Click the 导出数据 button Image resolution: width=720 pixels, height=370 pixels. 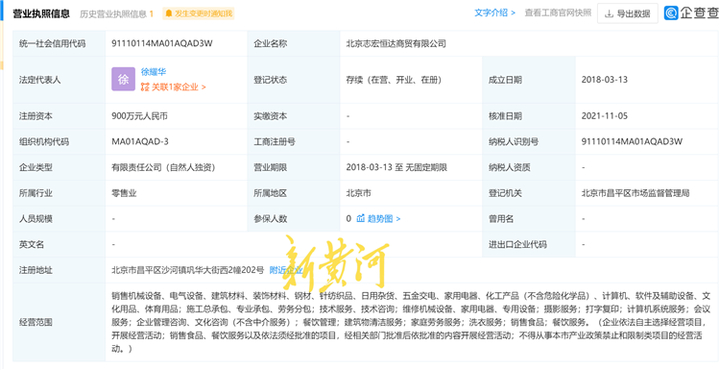627,14
